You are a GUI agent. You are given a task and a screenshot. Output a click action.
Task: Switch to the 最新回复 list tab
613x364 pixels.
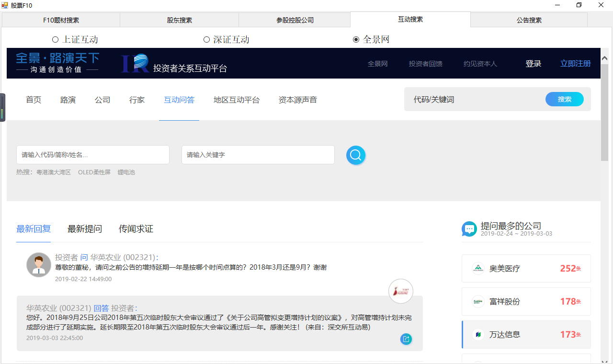(x=34, y=229)
